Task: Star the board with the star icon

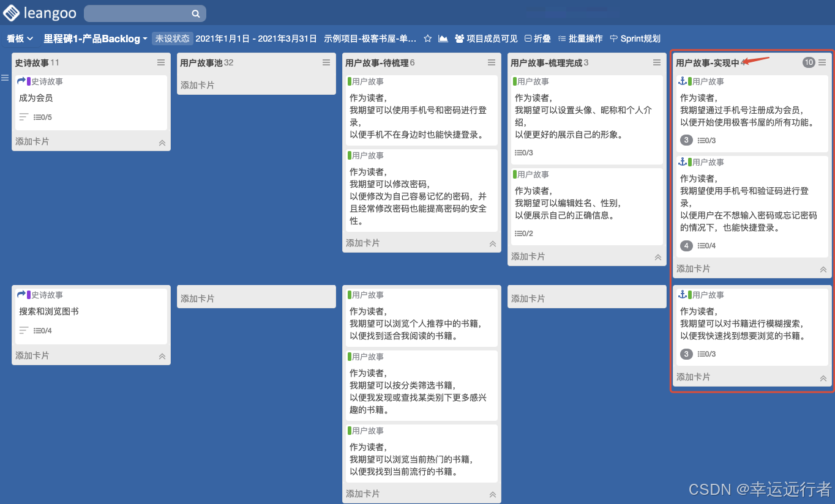Action: point(428,39)
